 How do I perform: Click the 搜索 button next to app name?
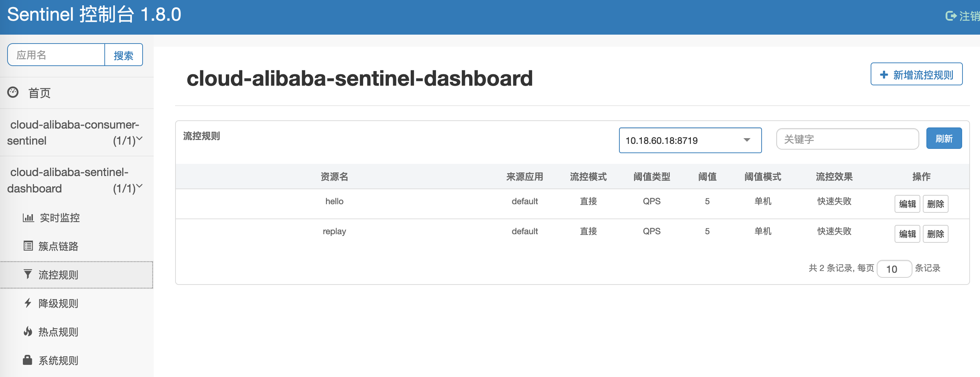[124, 55]
